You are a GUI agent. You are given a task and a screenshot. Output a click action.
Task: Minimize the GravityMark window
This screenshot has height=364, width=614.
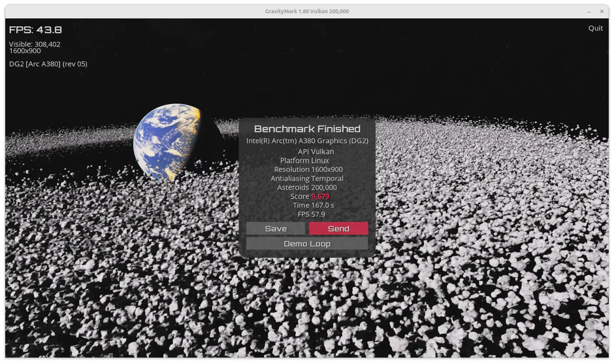click(589, 11)
